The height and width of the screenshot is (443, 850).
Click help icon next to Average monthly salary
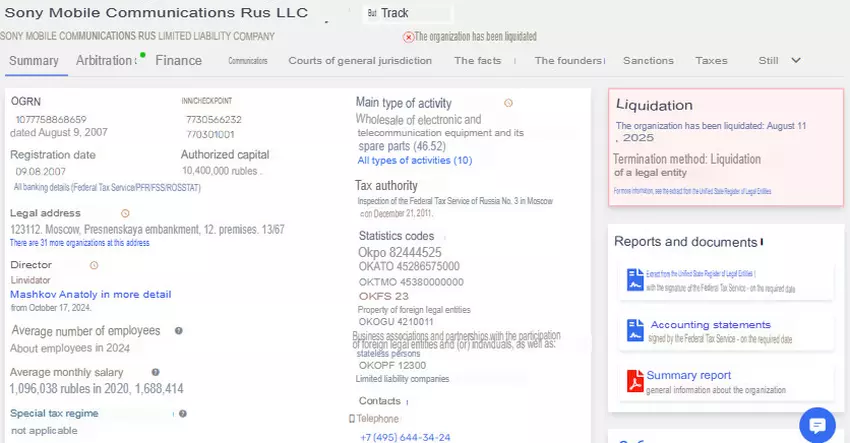coord(154,372)
